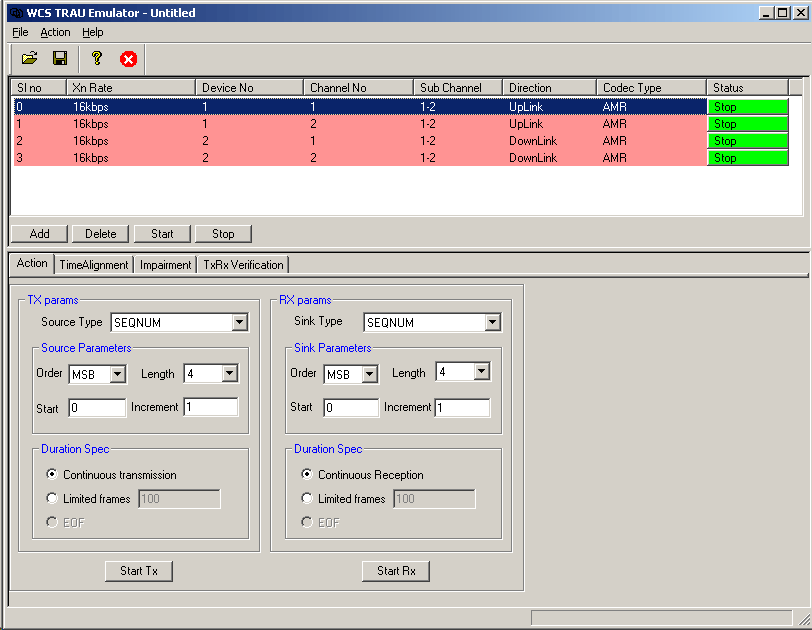Image resolution: width=812 pixels, height=630 pixels.
Task: Expand the TX Length dropdown
Action: tap(229, 373)
